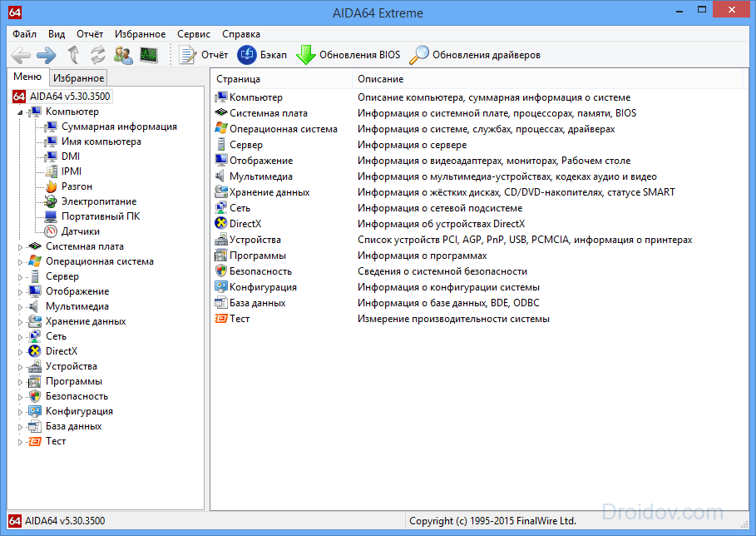Open the Отчёт menu in menu bar
This screenshot has height=536, width=756.
click(90, 34)
